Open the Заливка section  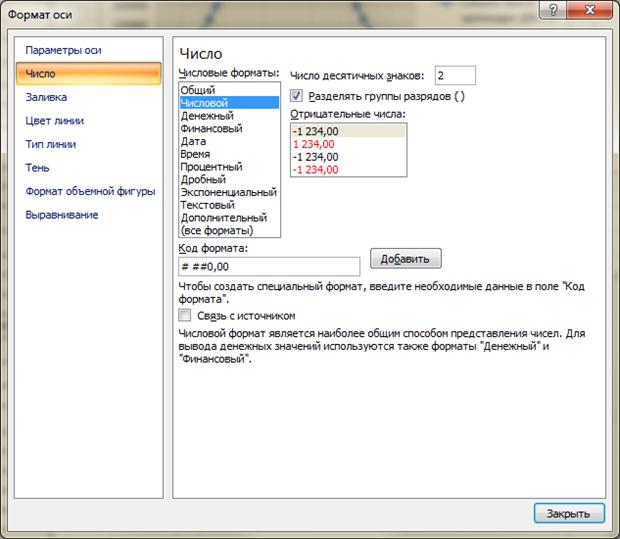click(46, 97)
